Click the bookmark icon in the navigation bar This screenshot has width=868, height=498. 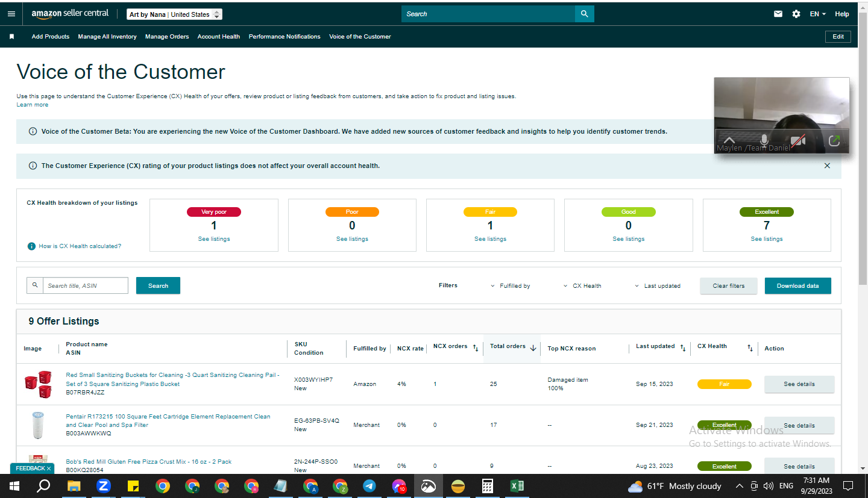(11, 37)
